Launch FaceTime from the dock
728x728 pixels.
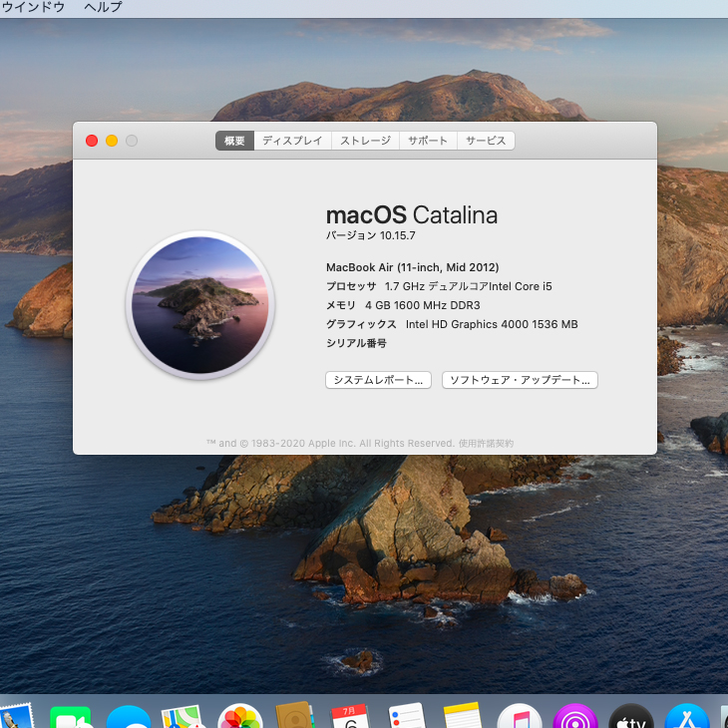click(x=71, y=718)
